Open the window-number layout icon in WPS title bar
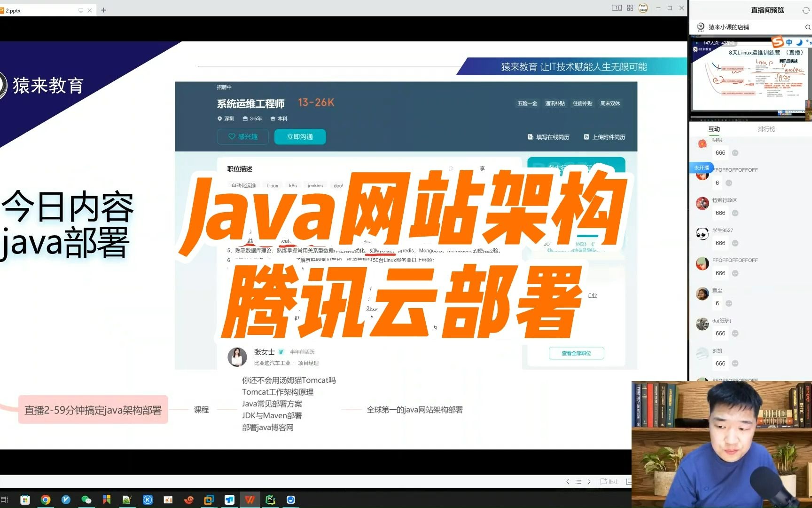The width and height of the screenshot is (812, 508). (617, 8)
